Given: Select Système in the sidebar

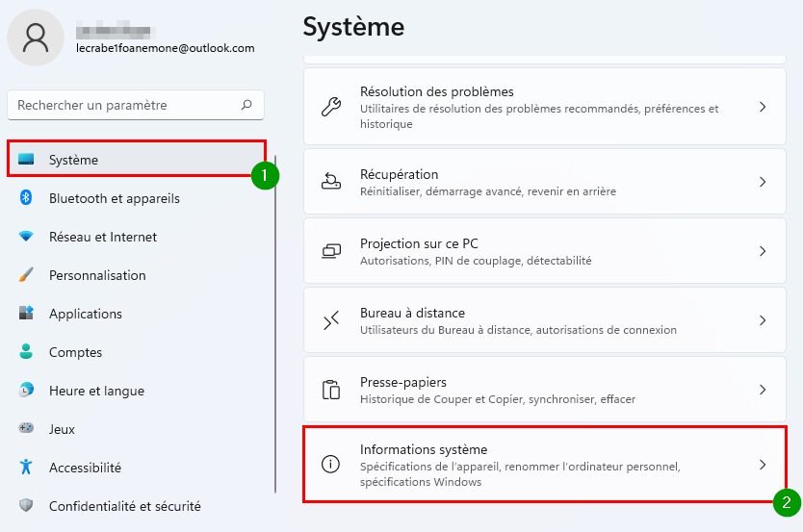Looking at the screenshot, I should pos(137,160).
